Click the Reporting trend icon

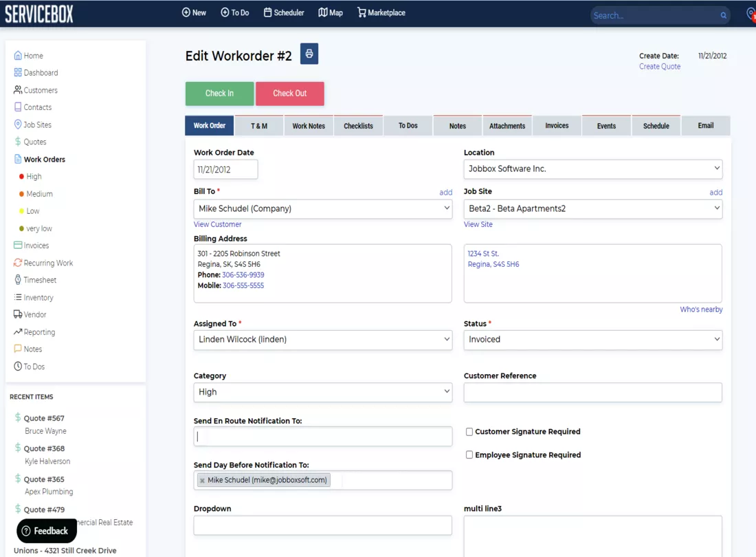pos(18,331)
